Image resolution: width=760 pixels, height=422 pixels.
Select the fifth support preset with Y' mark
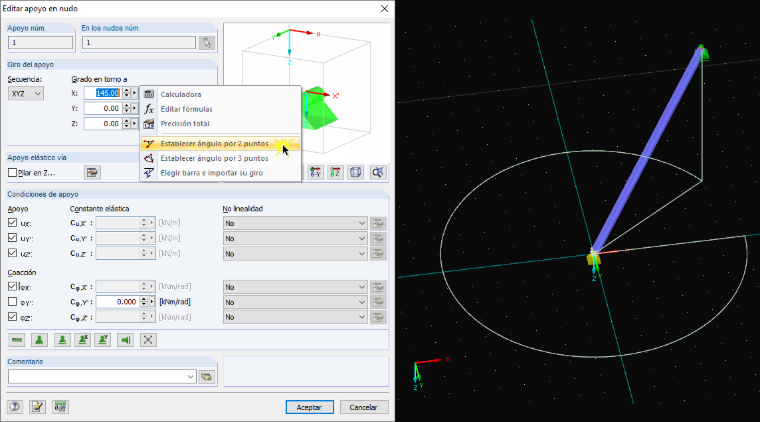(103, 340)
